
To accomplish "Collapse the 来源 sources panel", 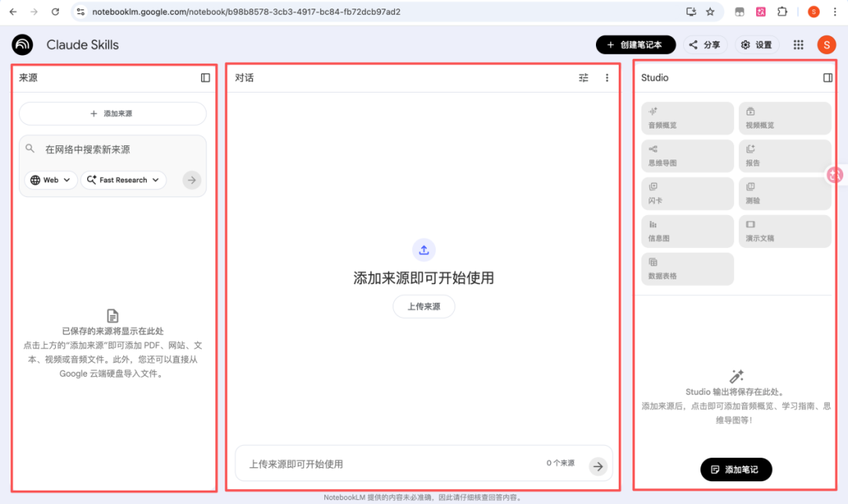I will click(x=206, y=78).
